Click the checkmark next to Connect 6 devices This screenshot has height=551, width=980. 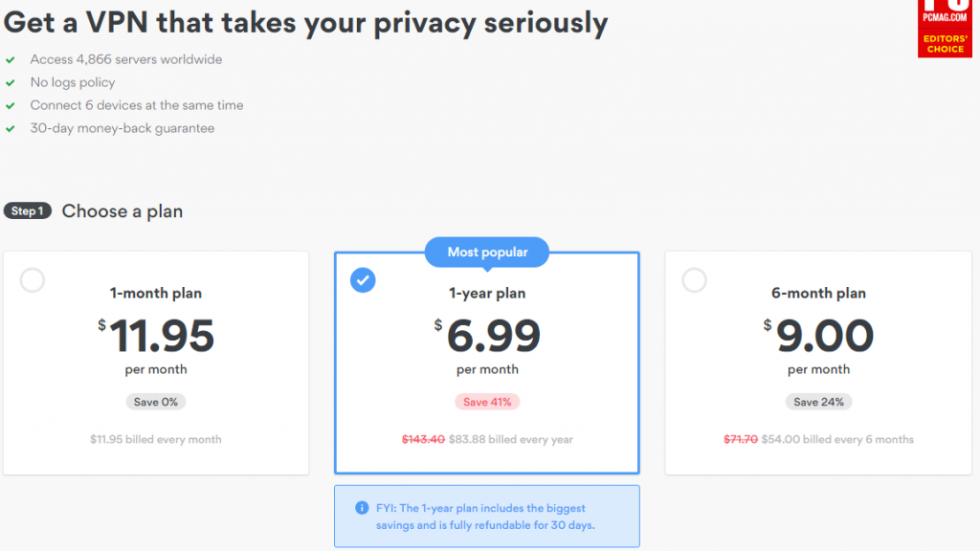click(x=10, y=105)
